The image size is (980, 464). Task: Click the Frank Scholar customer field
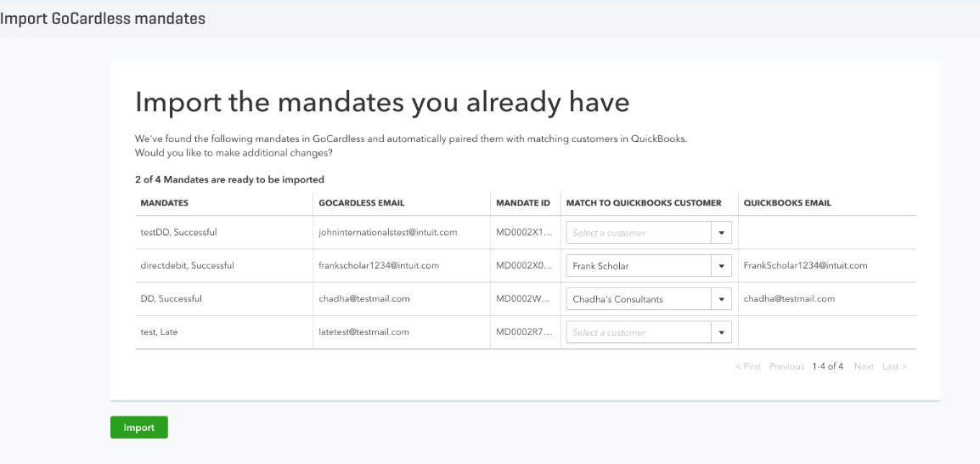coord(639,266)
